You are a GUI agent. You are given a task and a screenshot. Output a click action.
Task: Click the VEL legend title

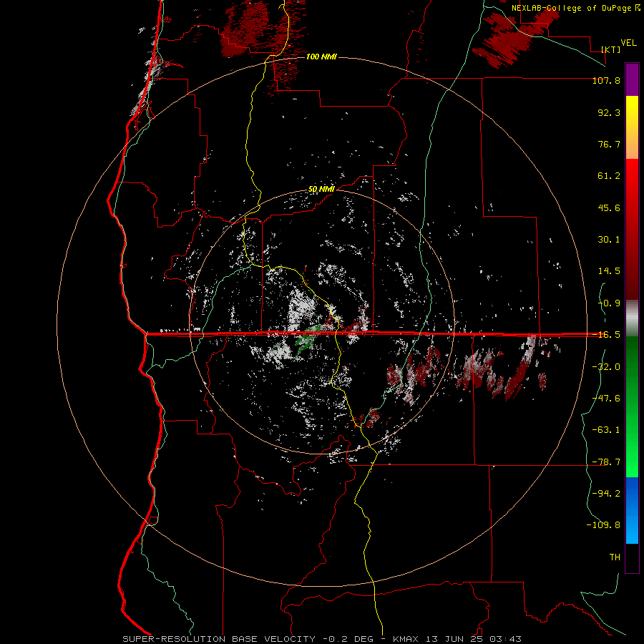628,43
